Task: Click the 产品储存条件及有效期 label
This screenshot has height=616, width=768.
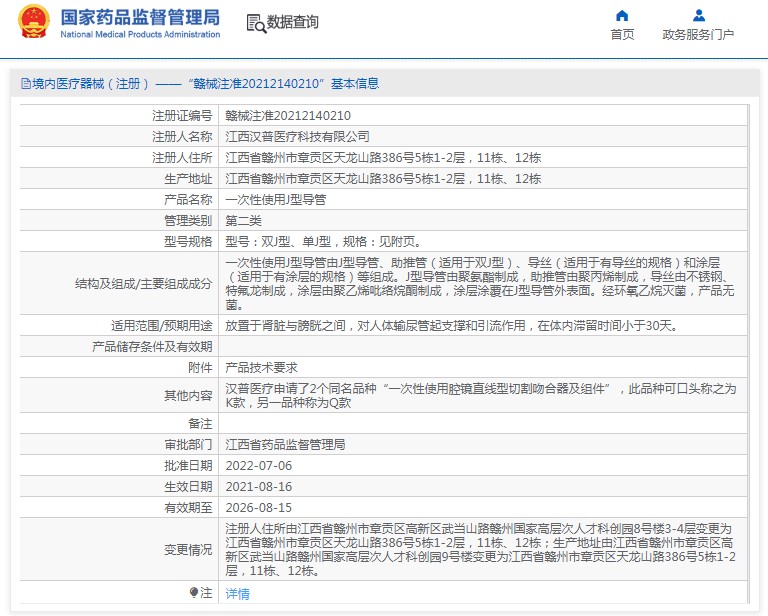Action: 152,347
